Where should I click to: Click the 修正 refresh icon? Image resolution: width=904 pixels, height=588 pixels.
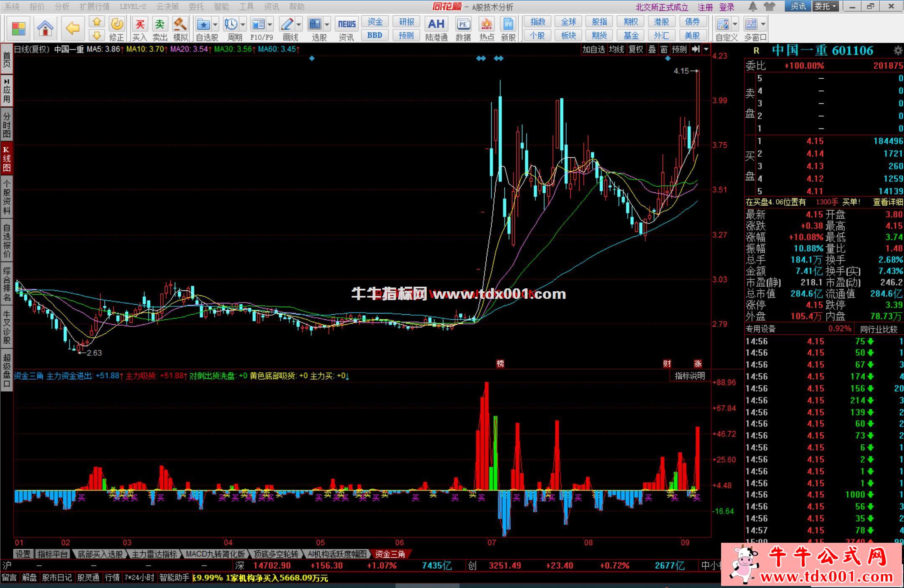[x=117, y=24]
